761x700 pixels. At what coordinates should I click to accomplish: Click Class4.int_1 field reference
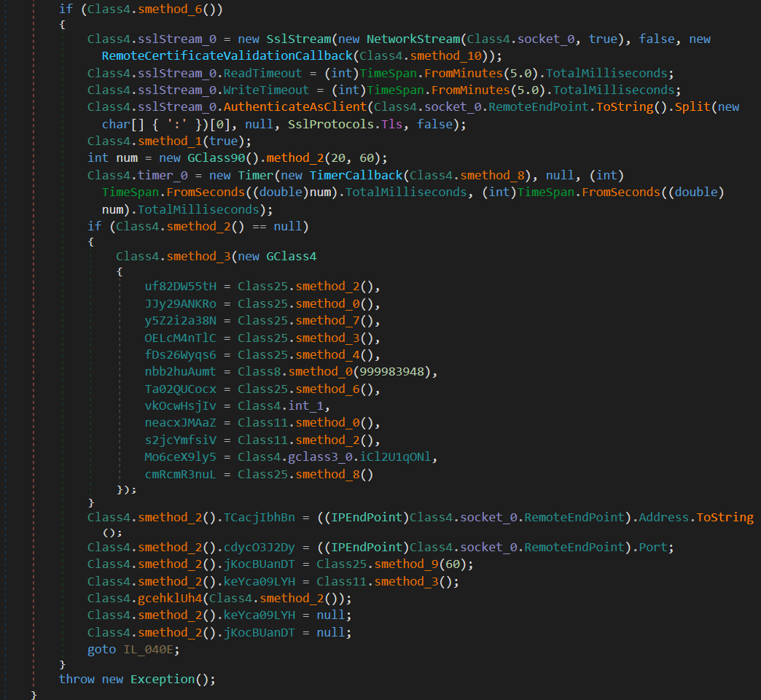tap(280, 406)
